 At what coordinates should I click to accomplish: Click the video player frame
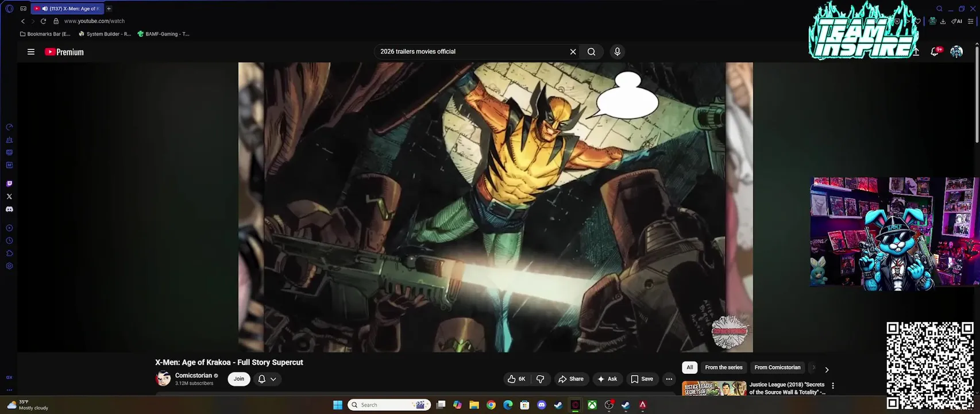[495, 207]
